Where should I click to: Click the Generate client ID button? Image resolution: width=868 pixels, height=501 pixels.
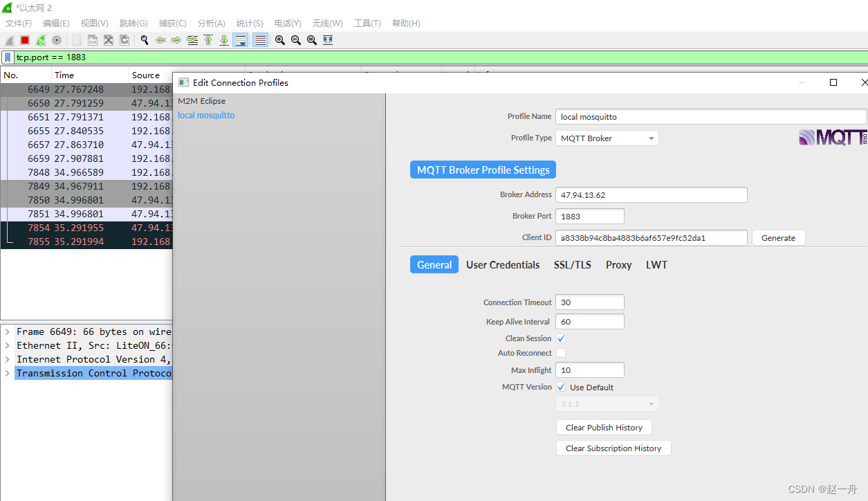tap(779, 238)
